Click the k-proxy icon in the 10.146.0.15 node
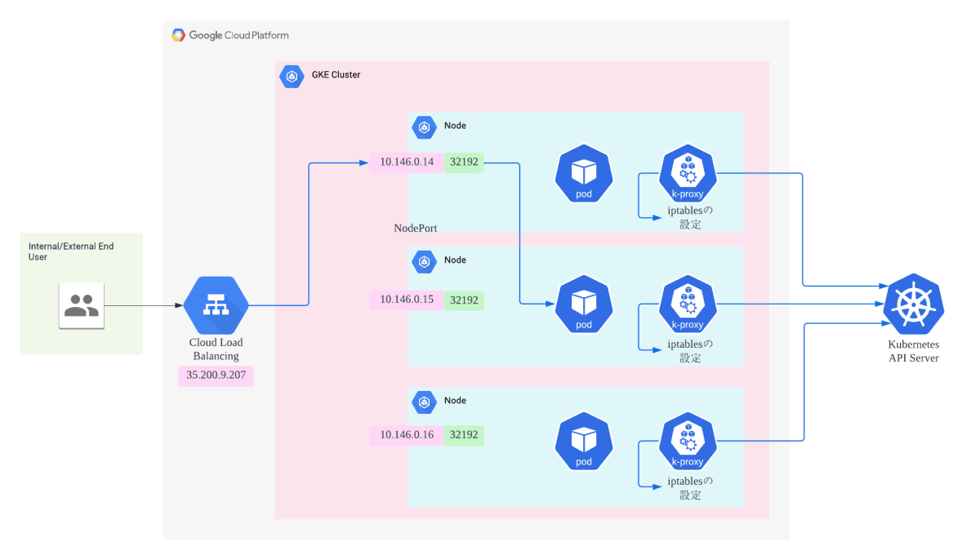This screenshot has width=980, height=560. (x=688, y=305)
